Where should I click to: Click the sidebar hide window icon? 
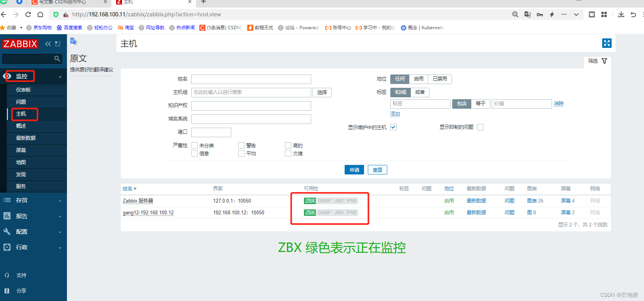[x=58, y=44]
